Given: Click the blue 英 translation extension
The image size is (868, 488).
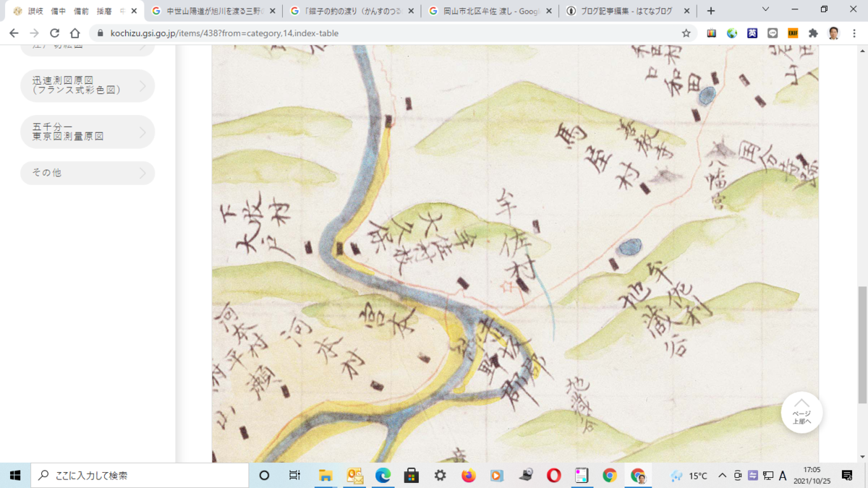Looking at the screenshot, I should point(752,33).
